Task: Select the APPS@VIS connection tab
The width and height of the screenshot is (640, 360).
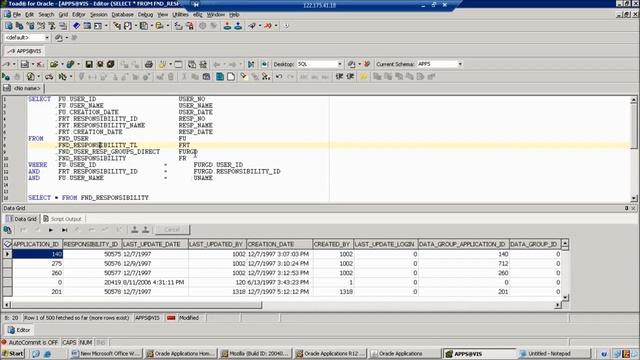Action: click(x=24, y=51)
